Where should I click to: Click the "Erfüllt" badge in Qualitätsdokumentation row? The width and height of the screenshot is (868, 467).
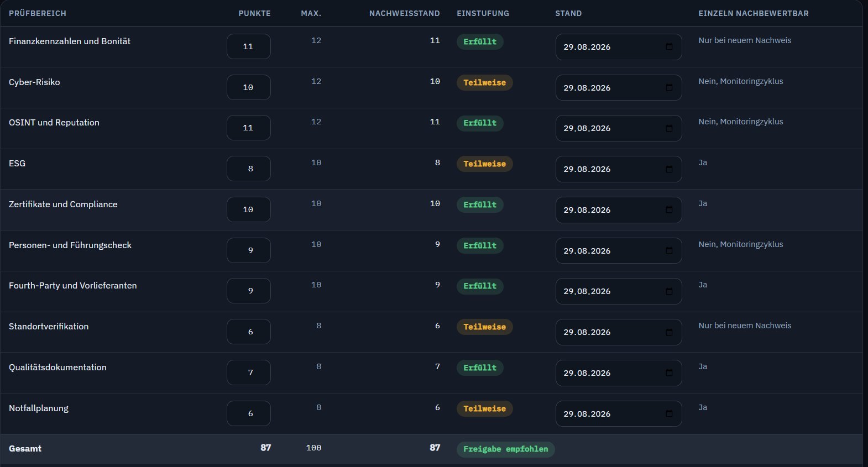(480, 368)
